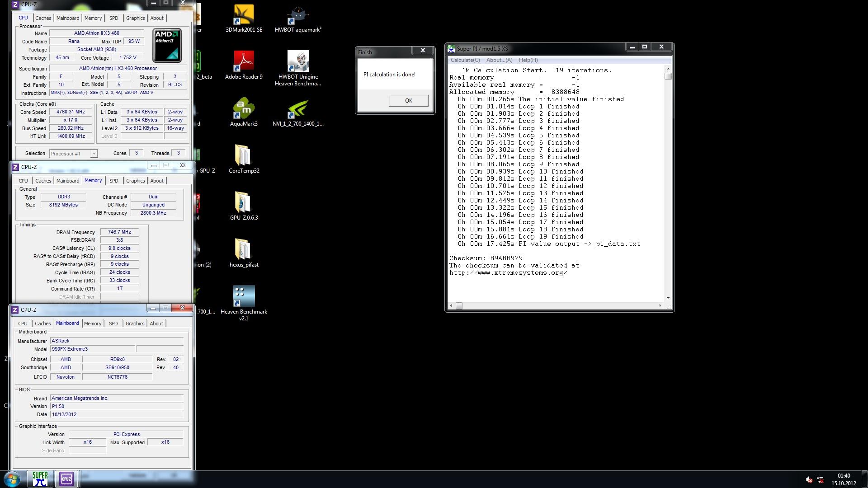Minimize the CPU-Z Memory window
Image resolution: width=868 pixels, height=488 pixels.
154,165
